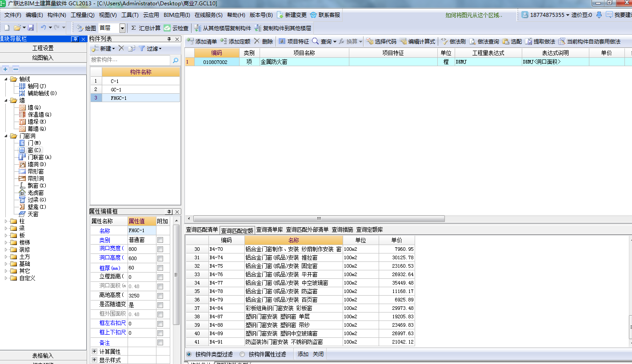
Task: Check the 附加 box for 洞口高度
Action: coord(160,258)
